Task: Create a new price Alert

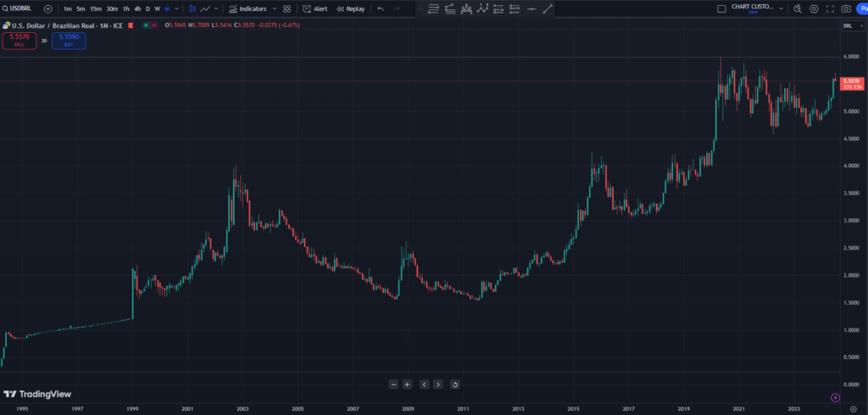Action: 314,8
